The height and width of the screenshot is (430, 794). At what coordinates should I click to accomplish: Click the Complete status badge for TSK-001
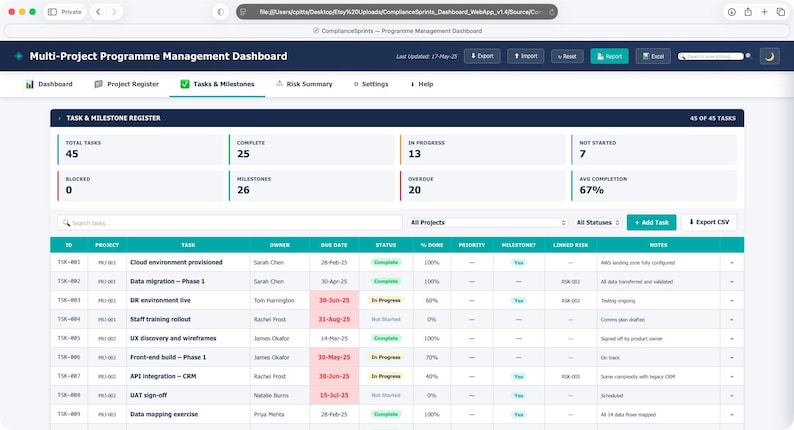(386, 262)
